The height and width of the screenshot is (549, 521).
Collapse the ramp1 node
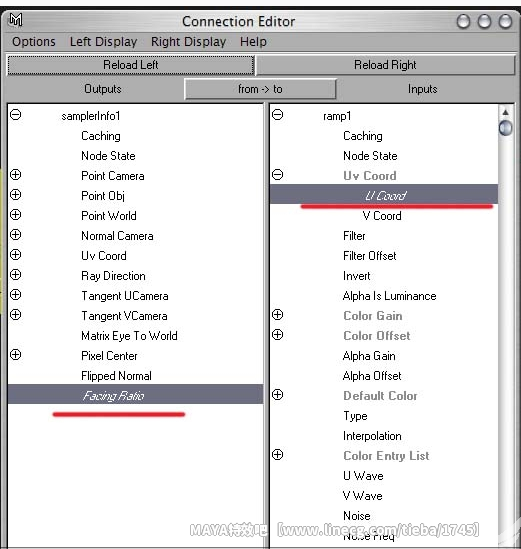pos(278,115)
